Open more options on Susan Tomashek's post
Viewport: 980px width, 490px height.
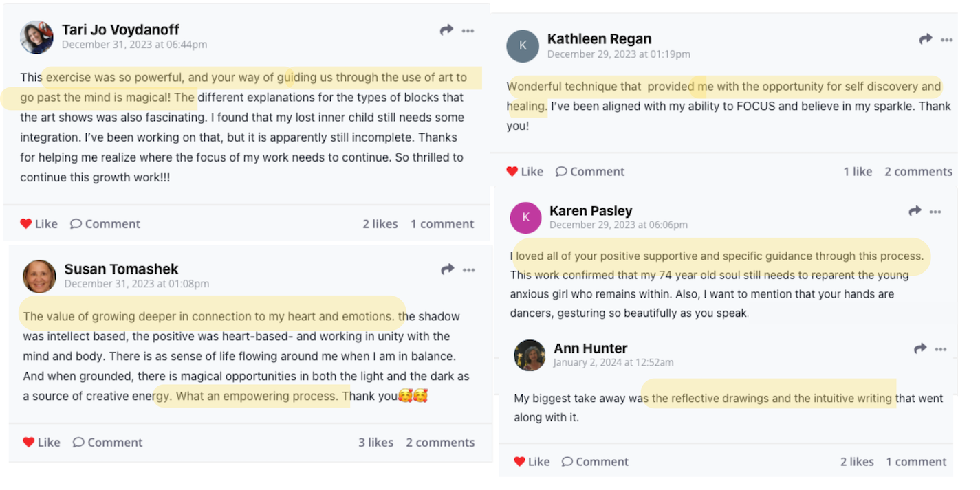click(469, 270)
